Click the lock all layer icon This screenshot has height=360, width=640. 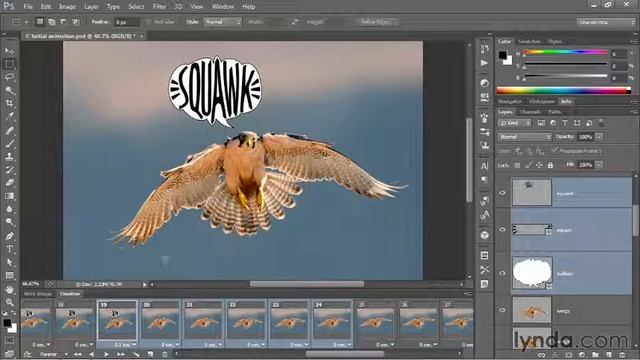(x=550, y=165)
